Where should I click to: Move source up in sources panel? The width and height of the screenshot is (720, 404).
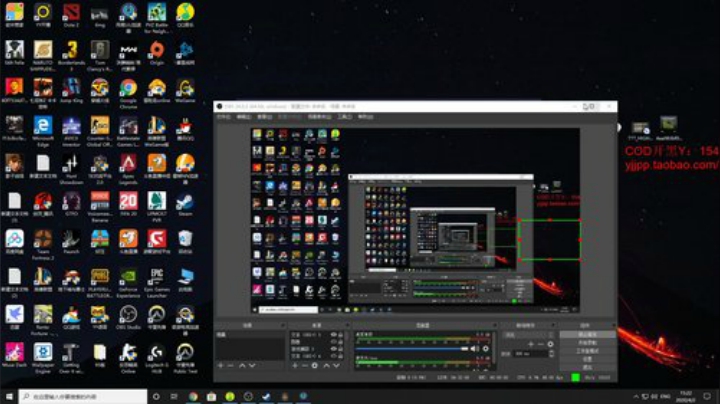(326, 365)
